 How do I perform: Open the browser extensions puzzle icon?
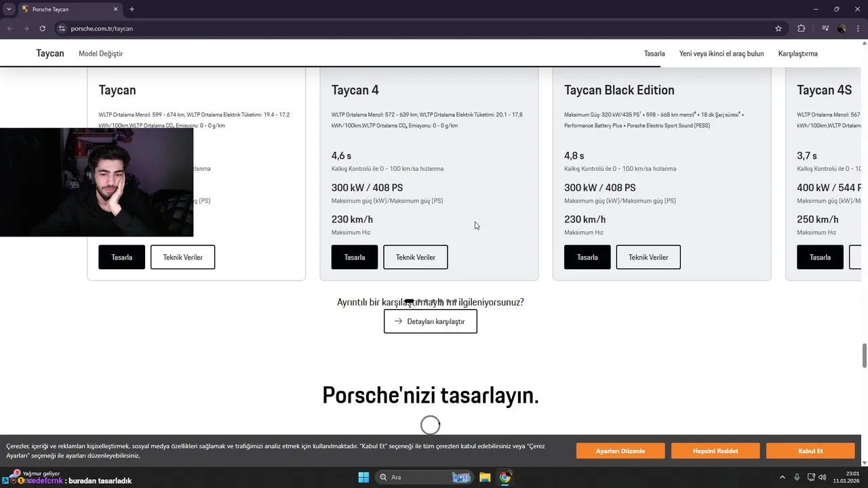point(802,28)
